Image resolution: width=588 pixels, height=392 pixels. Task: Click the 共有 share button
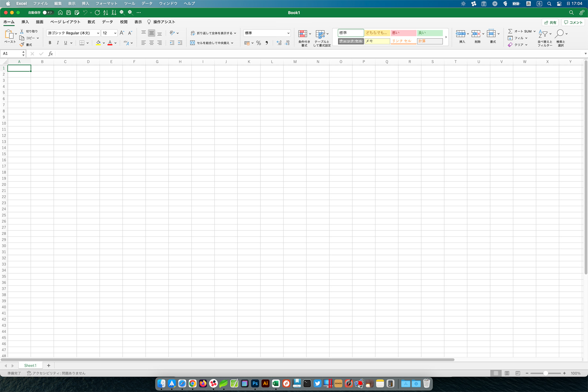tap(550, 22)
